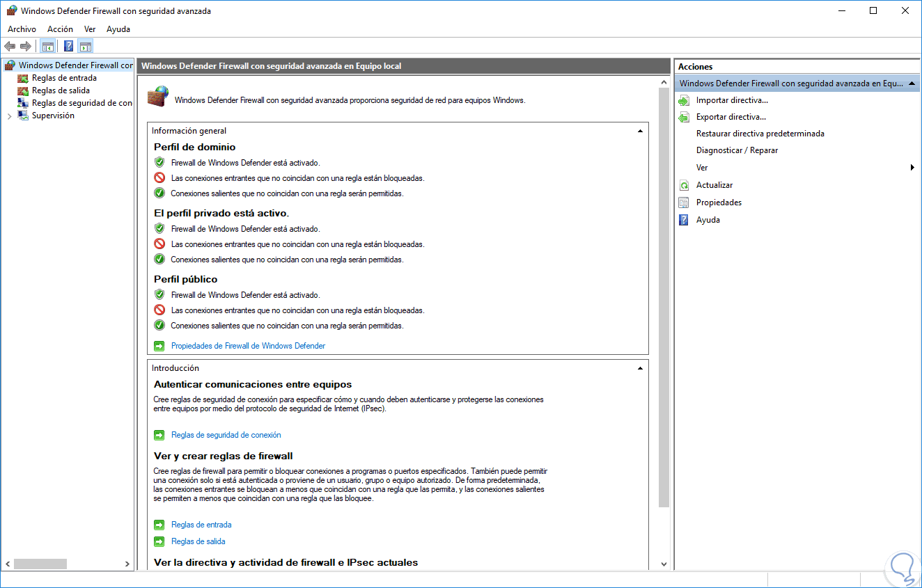Click the 'El perfil privado está activo.' heading
The width and height of the screenshot is (922, 588).
coord(221,214)
